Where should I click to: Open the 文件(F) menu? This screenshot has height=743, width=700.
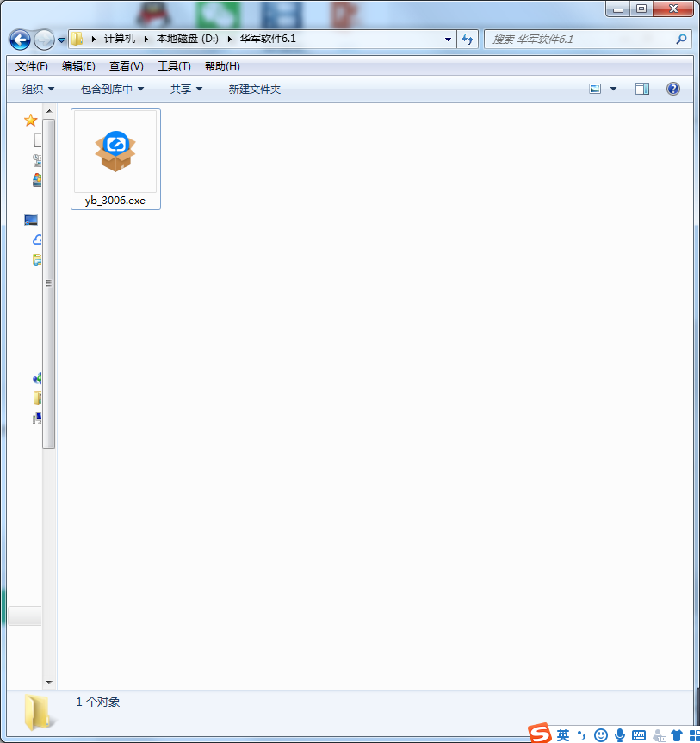click(32, 66)
